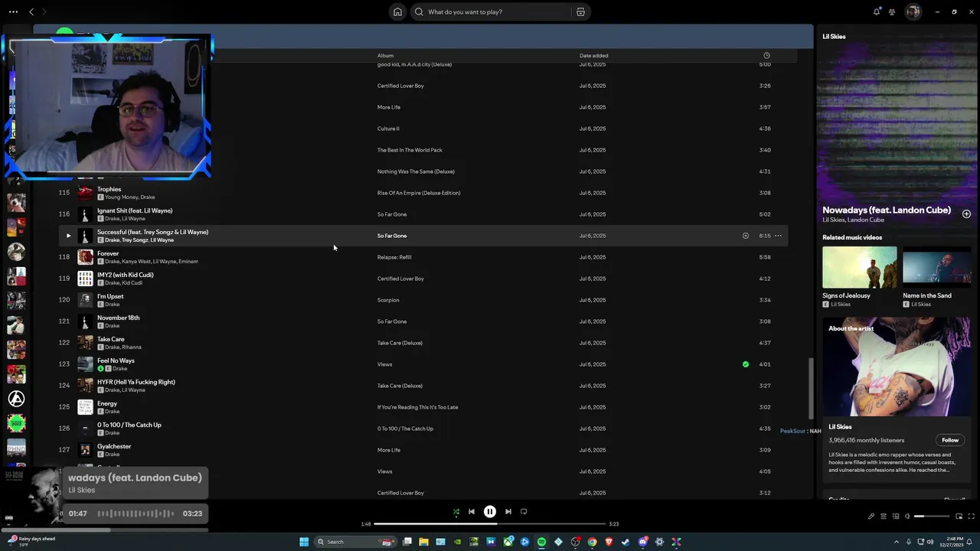Open the PHND sidebar playlist cover
The height and width of the screenshot is (551, 980).
16,448
